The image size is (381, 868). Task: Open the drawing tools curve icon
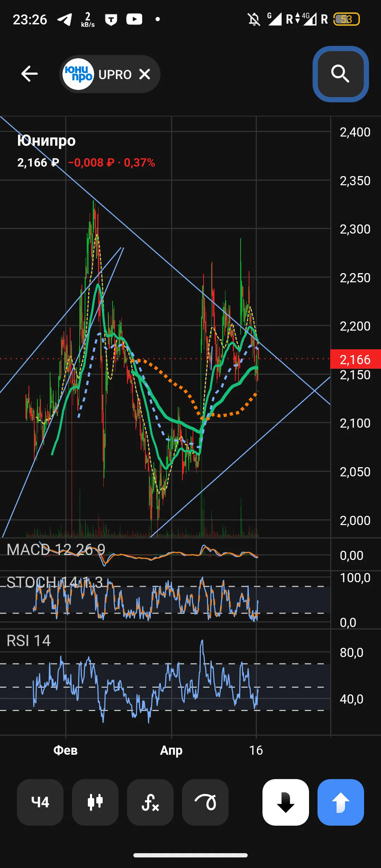(205, 802)
